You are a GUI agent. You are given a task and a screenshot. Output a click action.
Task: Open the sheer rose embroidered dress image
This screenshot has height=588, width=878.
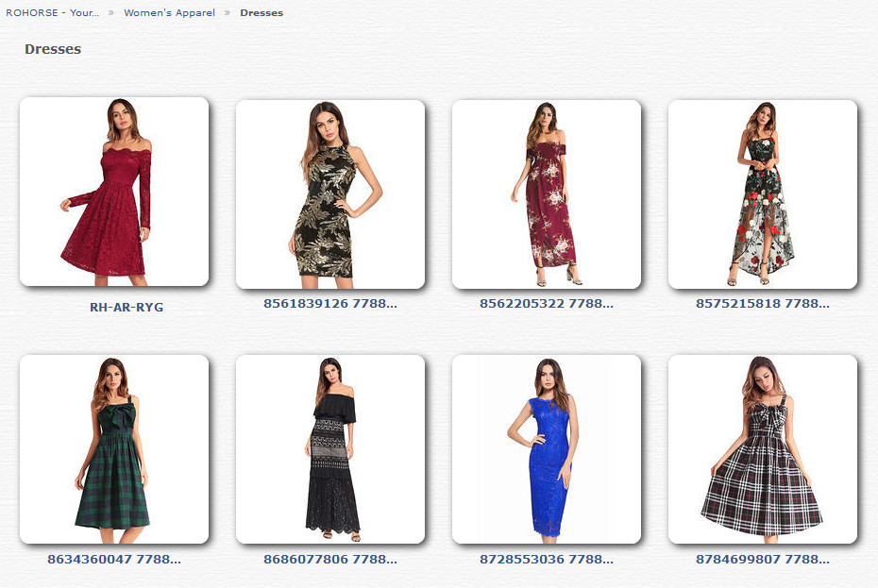point(763,194)
